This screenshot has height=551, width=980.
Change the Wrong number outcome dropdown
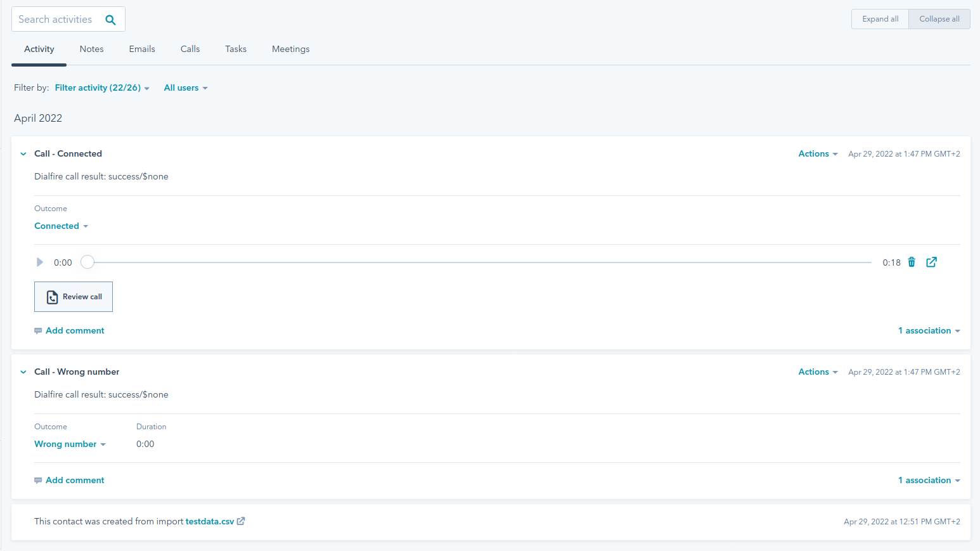pos(70,444)
